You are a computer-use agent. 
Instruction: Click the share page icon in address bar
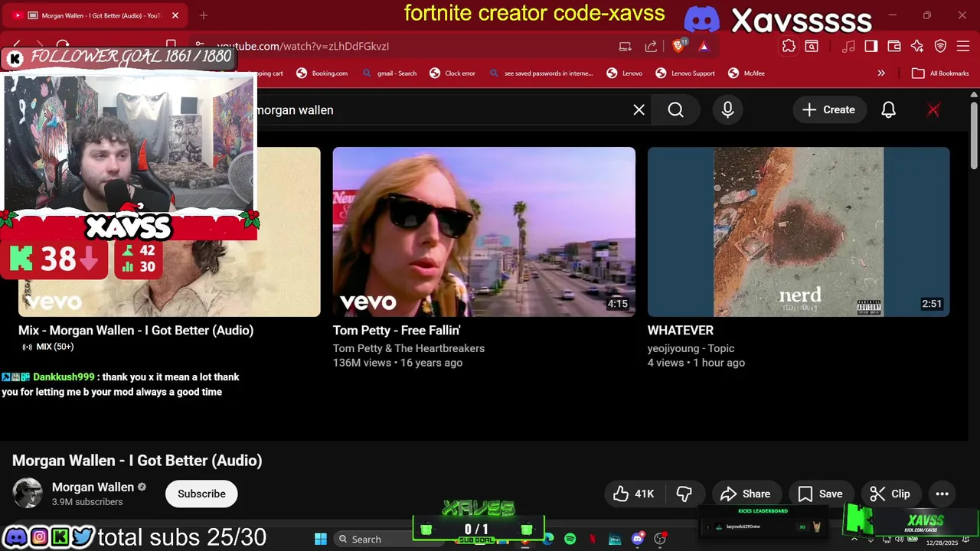pos(651,46)
